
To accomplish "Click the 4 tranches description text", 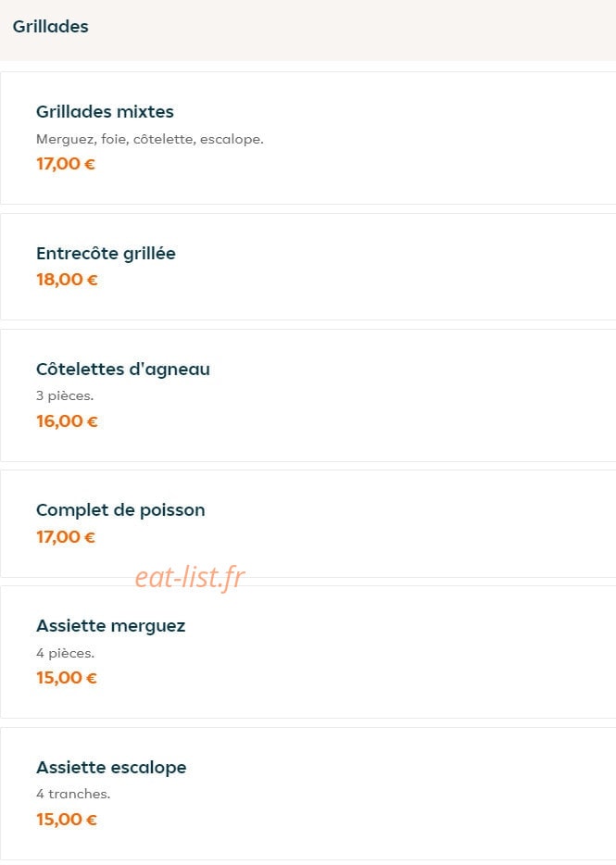I will 73,794.
